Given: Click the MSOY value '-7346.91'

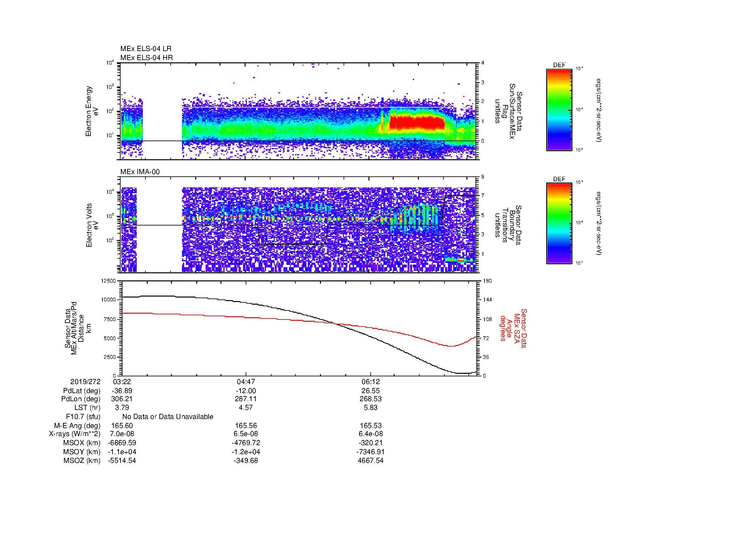Looking at the screenshot, I should click(370, 452).
